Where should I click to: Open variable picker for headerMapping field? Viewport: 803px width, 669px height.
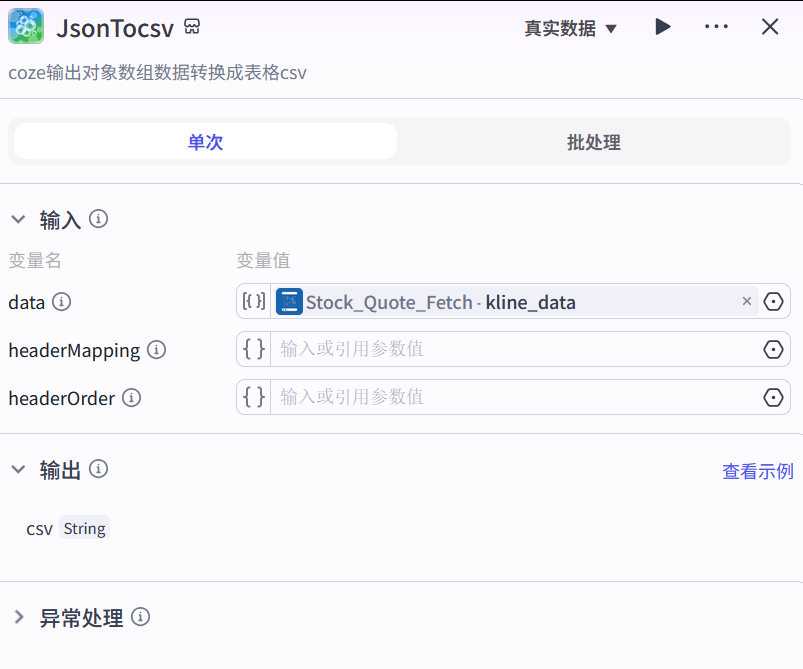coord(773,349)
